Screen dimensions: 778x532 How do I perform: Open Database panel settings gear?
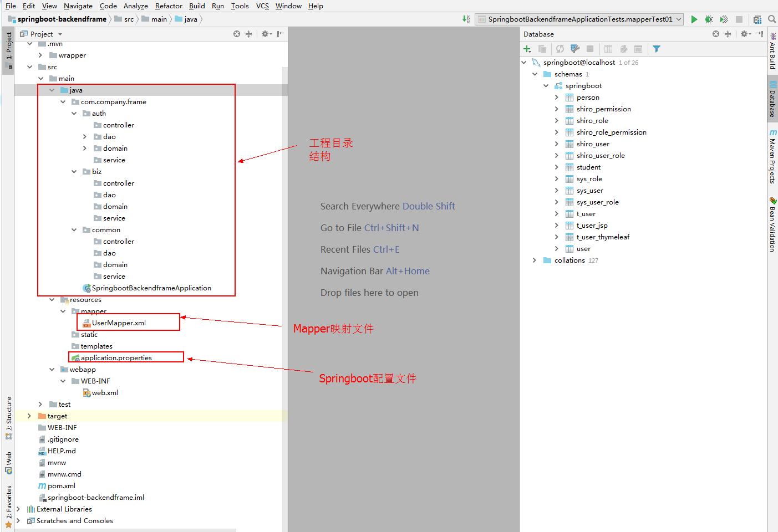745,34
